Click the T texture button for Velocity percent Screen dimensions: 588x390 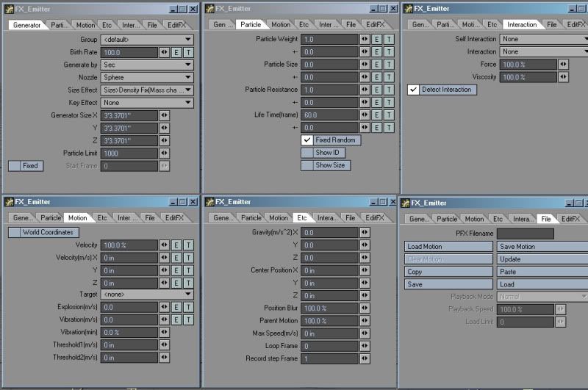point(188,245)
